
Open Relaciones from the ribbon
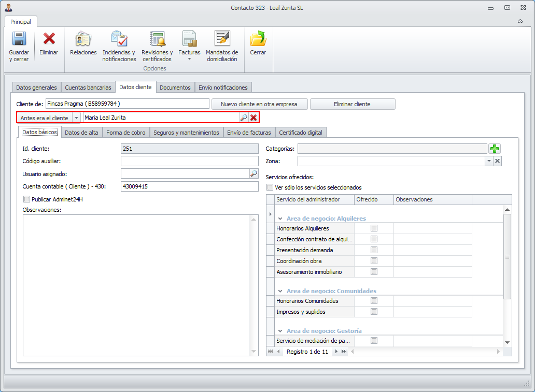click(x=83, y=39)
